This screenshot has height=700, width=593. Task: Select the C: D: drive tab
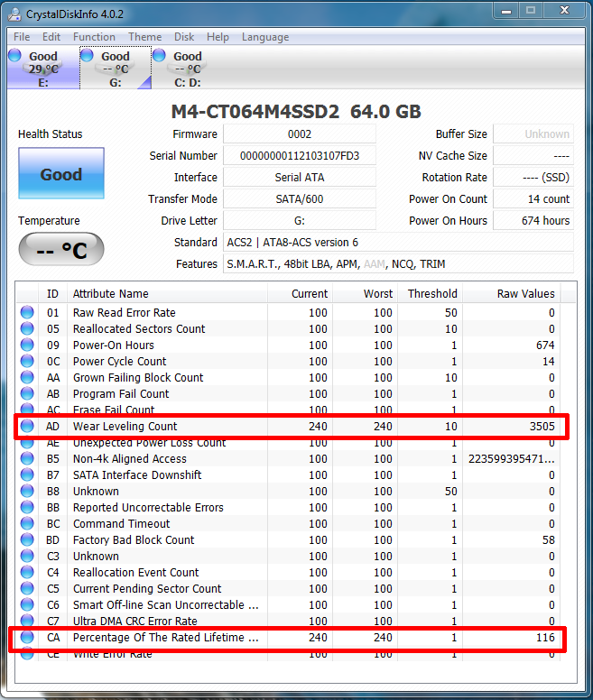tap(188, 69)
